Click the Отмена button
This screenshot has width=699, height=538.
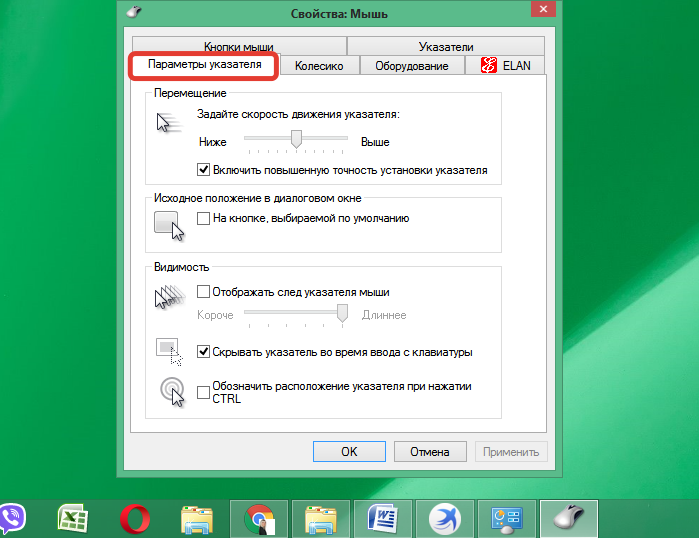coord(430,452)
